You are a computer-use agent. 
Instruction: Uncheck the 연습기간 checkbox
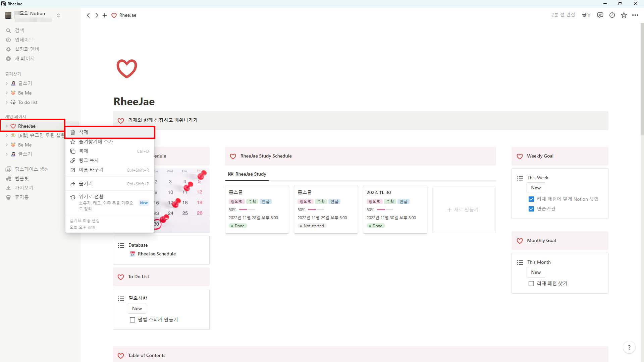[x=531, y=209]
